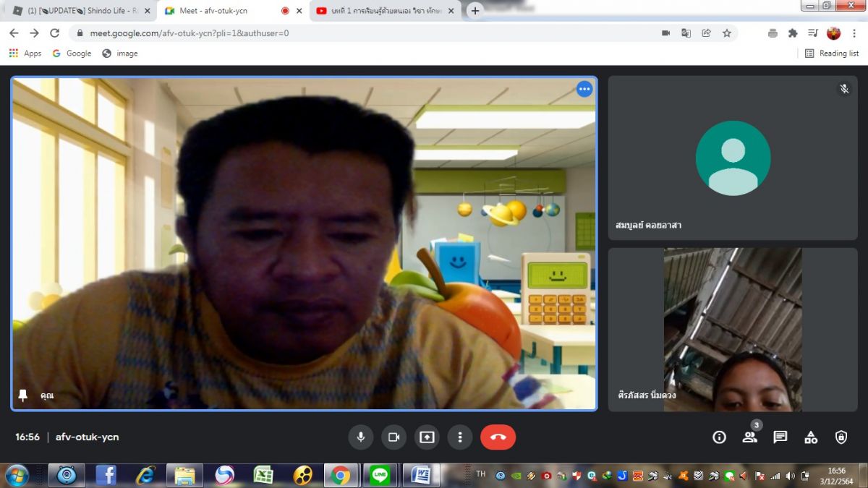Open host controls shield icon

coord(841,437)
